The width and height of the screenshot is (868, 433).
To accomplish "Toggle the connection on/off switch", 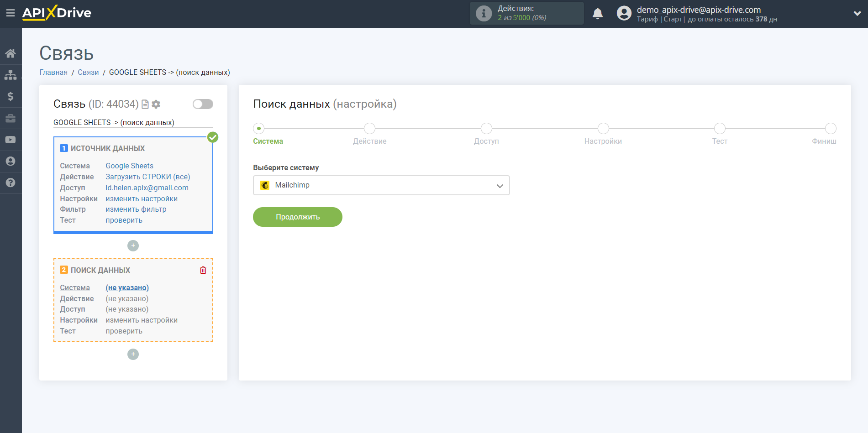I will coord(203,104).
